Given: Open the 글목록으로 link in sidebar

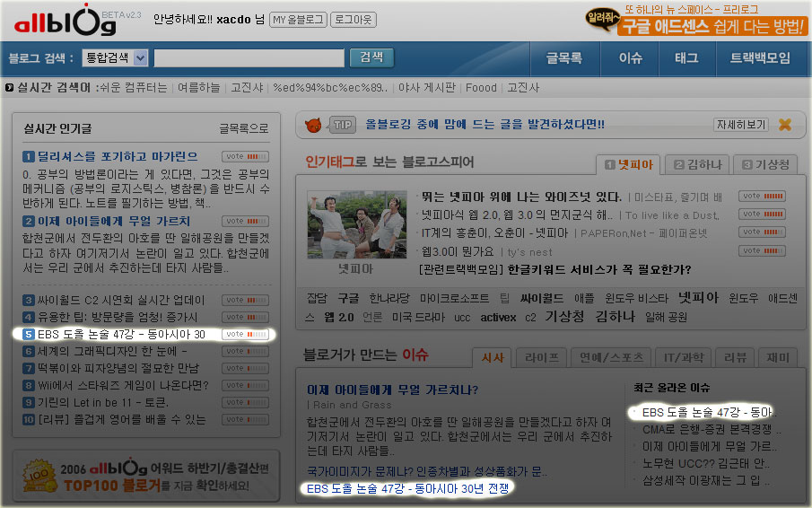Looking at the screenshot, I should point(243,128).
